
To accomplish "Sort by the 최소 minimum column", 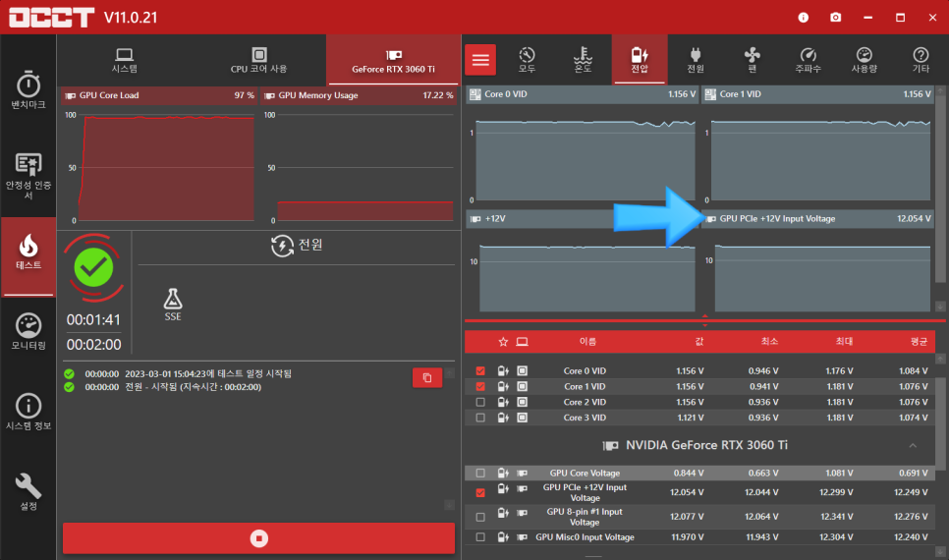I will (x=769, y=342).
